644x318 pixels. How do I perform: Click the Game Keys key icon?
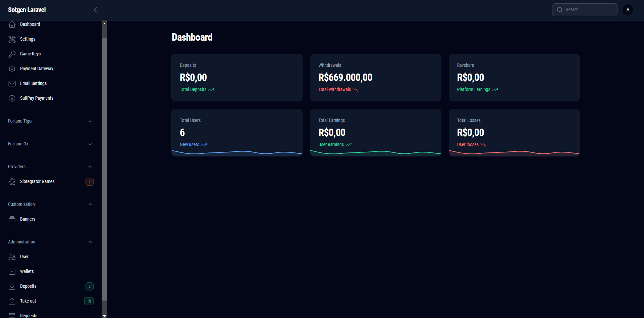[12, 54]
